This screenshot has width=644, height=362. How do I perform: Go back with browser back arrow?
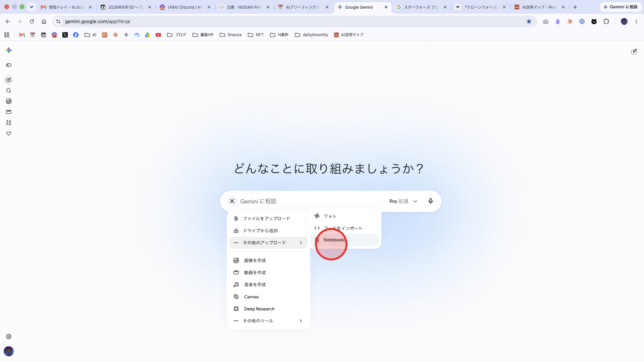tap(8, 21)
